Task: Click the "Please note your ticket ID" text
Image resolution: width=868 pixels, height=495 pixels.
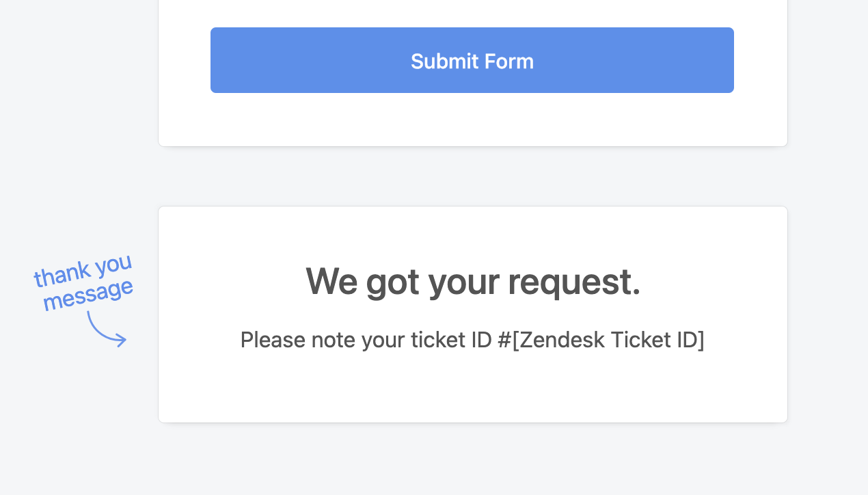Action: pyautogui.click(x=366, y=340)
